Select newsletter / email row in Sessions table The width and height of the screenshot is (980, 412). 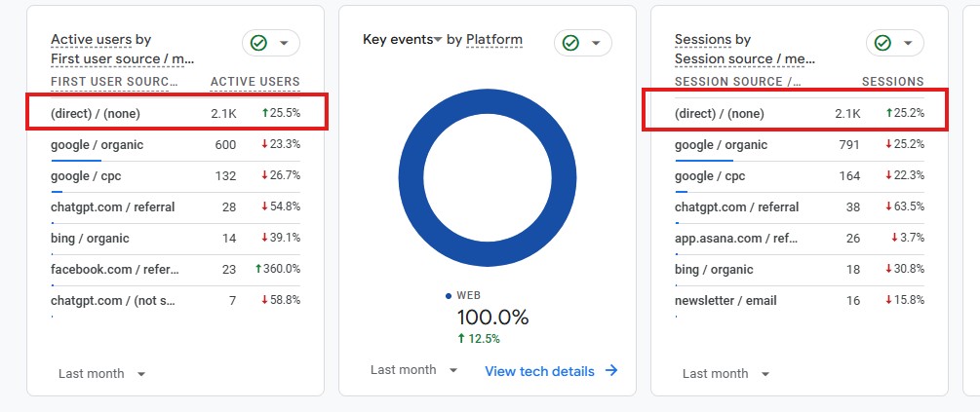[x=800, y=301]
